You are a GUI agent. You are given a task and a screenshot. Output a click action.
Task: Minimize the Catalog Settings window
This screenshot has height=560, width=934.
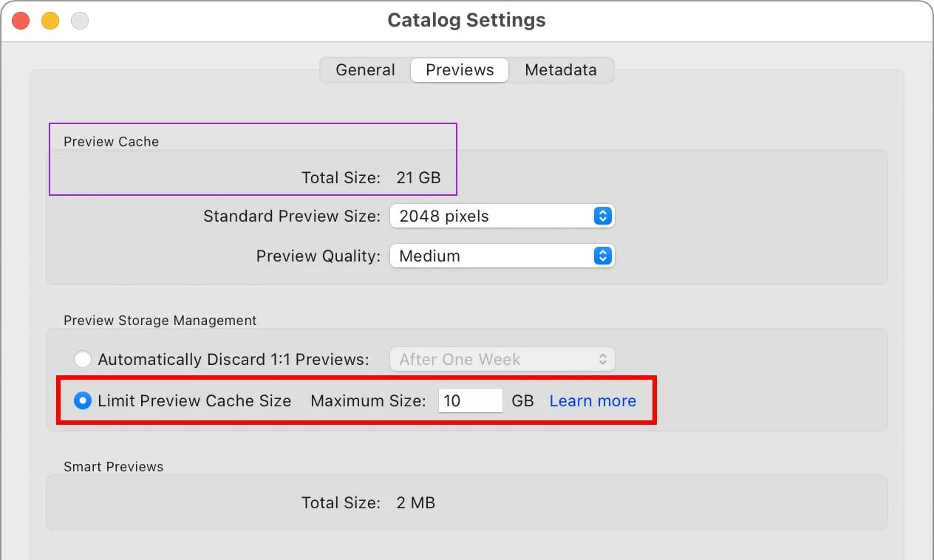click(50, 21)
